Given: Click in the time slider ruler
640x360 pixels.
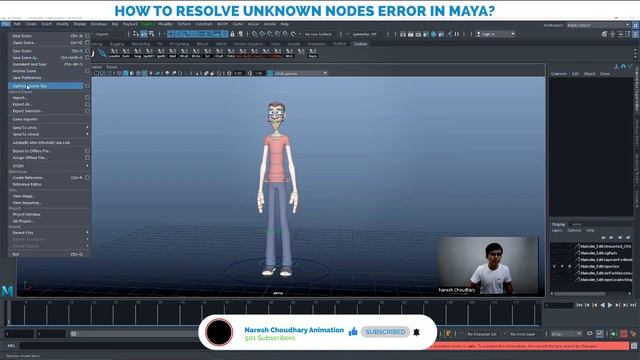Looking at the screenshot, I should point(273,313).
